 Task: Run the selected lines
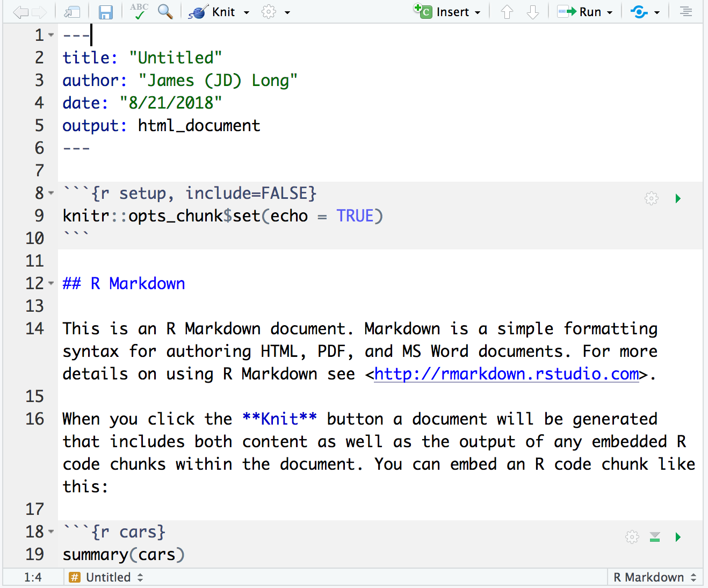[579, 12]
